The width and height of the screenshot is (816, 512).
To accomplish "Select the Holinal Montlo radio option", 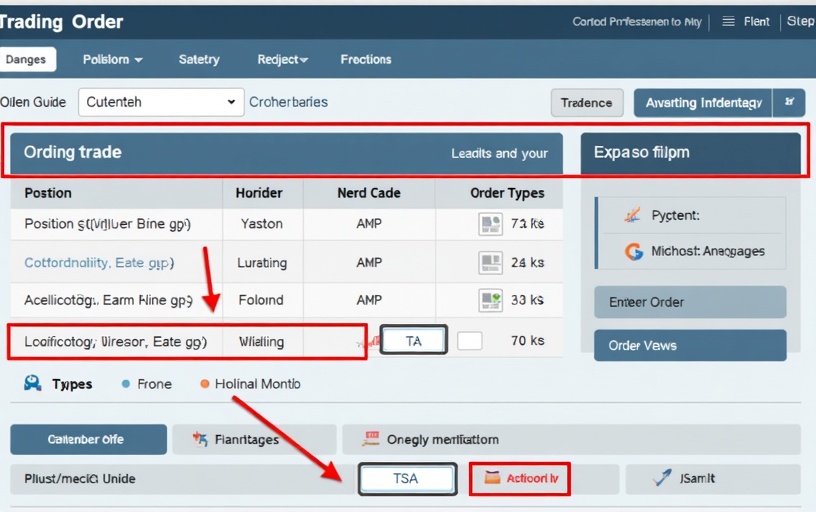I will coord(205,384).
